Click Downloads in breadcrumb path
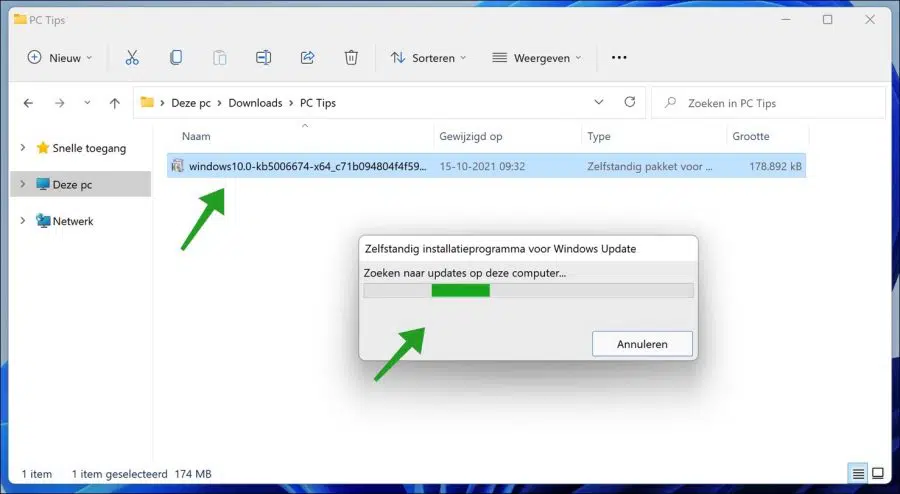The image size is (900, 494). coord(255,103)
